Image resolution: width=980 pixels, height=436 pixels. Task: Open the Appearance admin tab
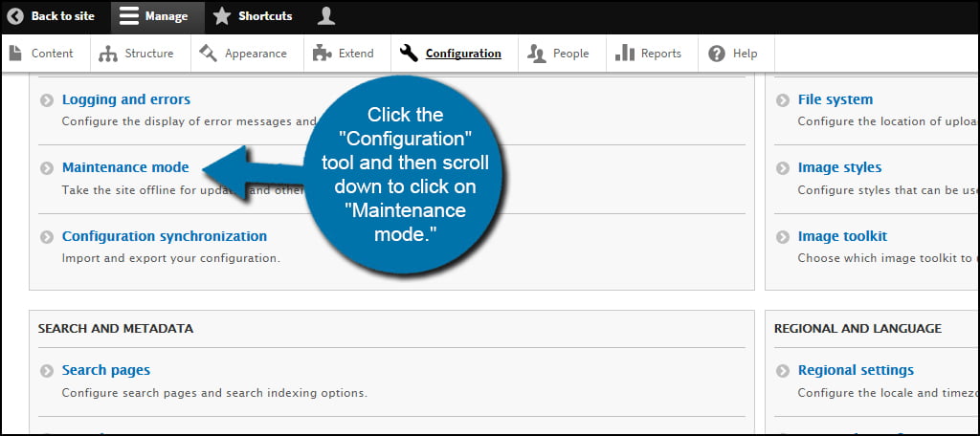point(256,54)
